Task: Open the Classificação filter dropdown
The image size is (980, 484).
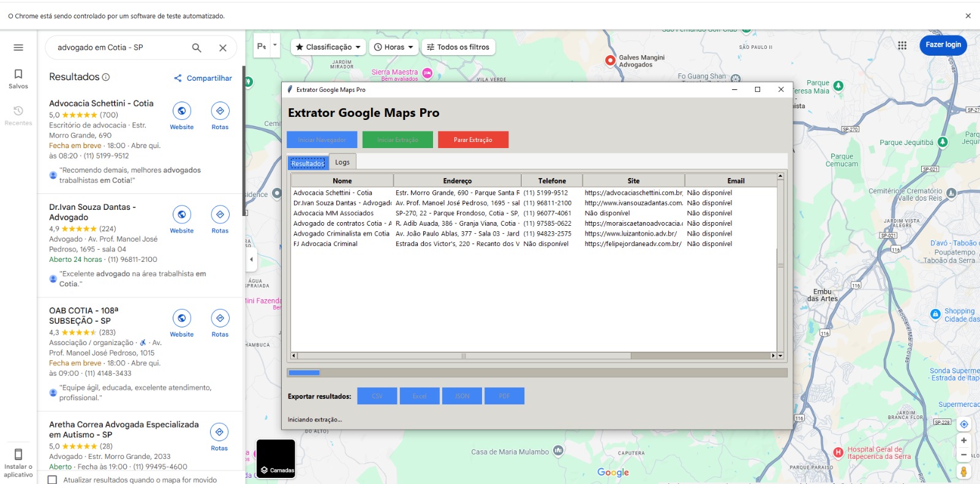Action: 328,47
